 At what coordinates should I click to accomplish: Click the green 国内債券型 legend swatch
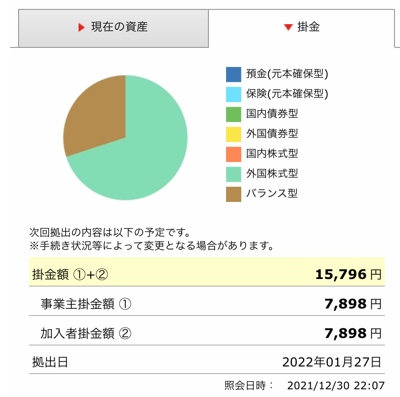233,114
